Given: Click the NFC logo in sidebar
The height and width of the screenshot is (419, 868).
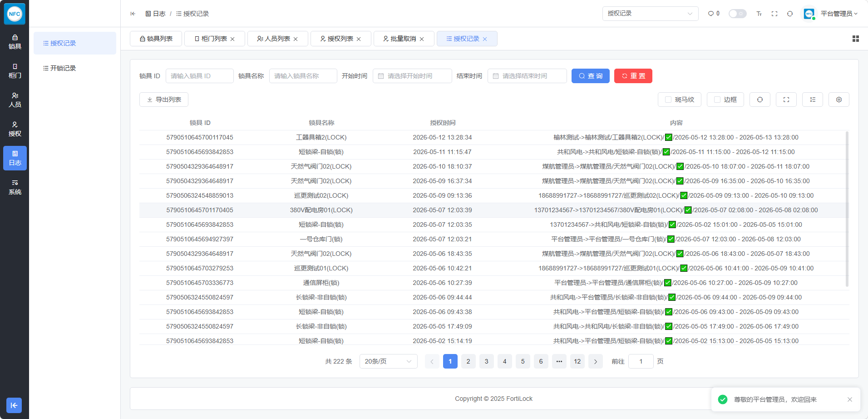Looking at the screenshot, I should [15, 14].
